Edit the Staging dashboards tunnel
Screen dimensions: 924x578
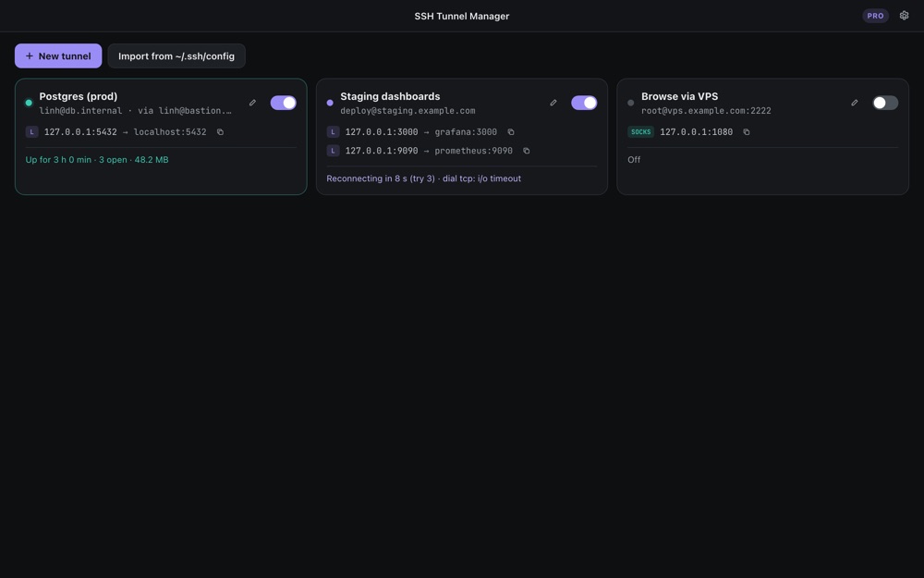(553, 103)
